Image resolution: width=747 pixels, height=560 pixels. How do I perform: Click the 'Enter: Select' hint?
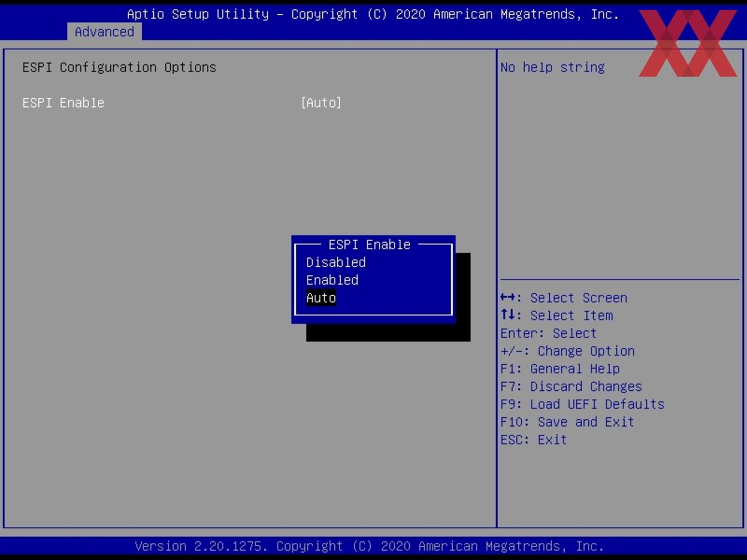point(548,333)
